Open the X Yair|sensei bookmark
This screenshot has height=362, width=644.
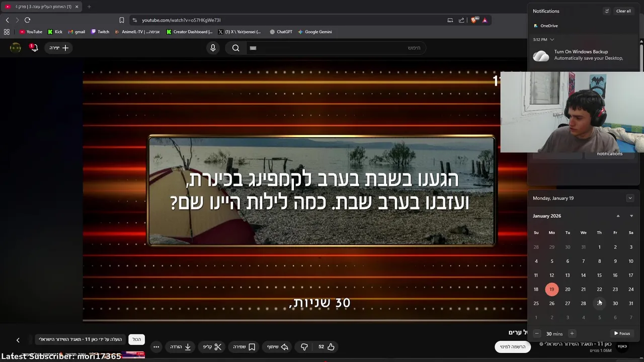click(239, 32)
